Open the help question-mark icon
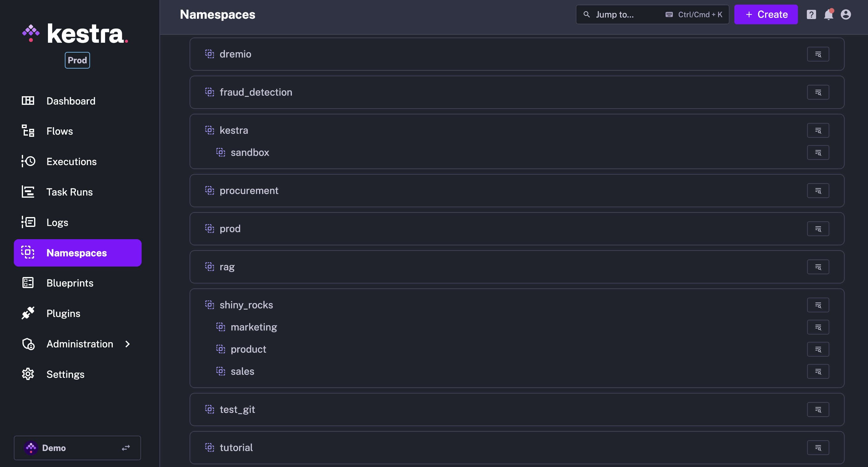The image size is (868, 467). 811,14
